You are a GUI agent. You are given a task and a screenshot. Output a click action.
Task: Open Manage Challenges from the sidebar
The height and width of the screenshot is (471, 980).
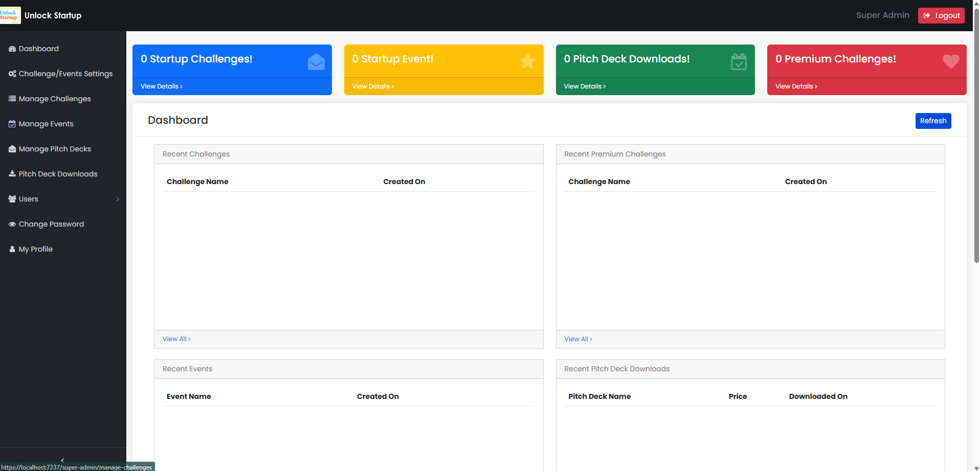click(55, 99)
